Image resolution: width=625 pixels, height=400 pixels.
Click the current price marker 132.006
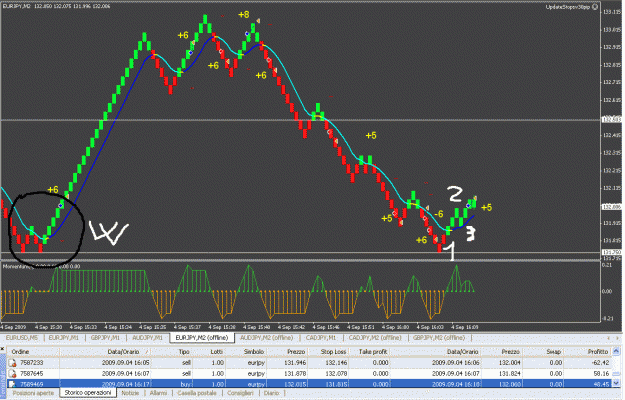[612, 207]
